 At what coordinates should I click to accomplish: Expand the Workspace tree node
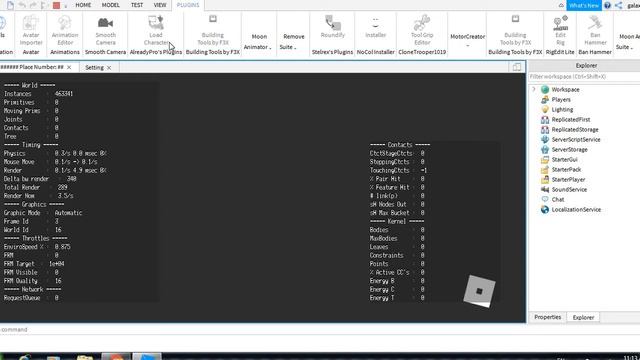click(x=533, y=89)
